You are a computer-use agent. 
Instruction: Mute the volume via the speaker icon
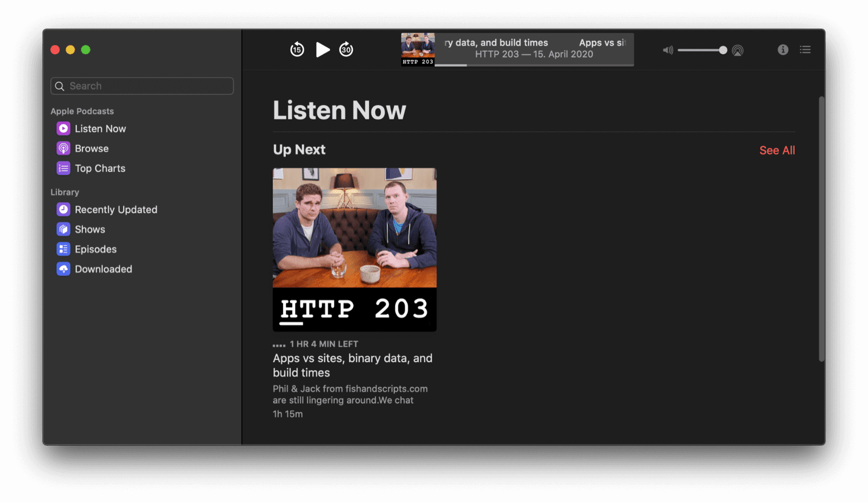[x=668, y=50]
